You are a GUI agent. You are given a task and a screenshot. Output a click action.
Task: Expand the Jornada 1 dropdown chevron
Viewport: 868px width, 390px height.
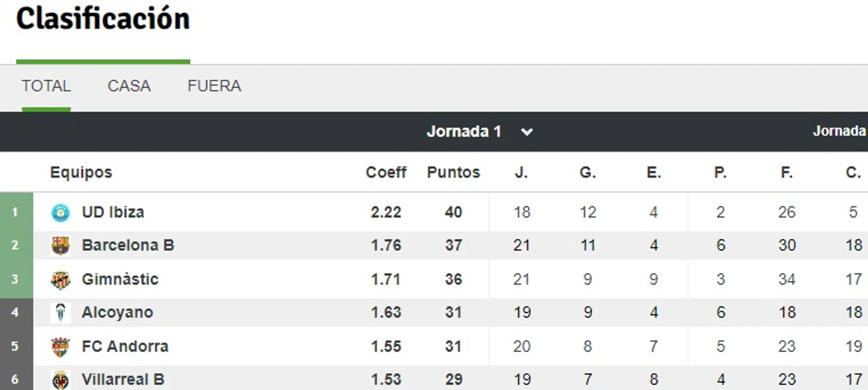point(527,132)
